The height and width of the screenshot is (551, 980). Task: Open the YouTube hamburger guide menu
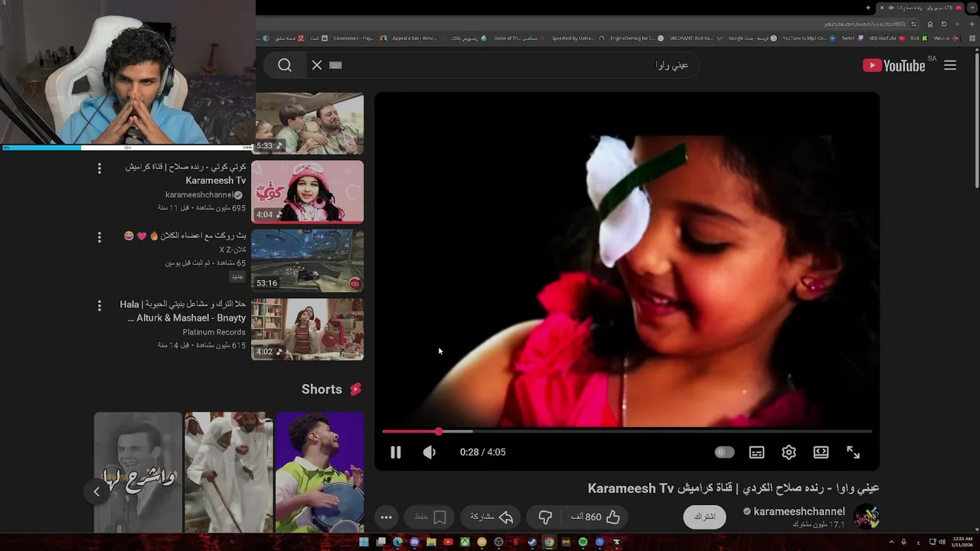point(950,65)
